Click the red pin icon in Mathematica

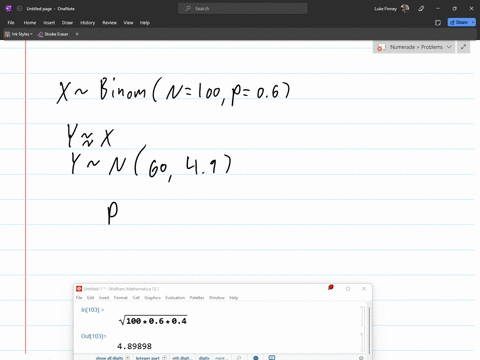coord(331,287)
